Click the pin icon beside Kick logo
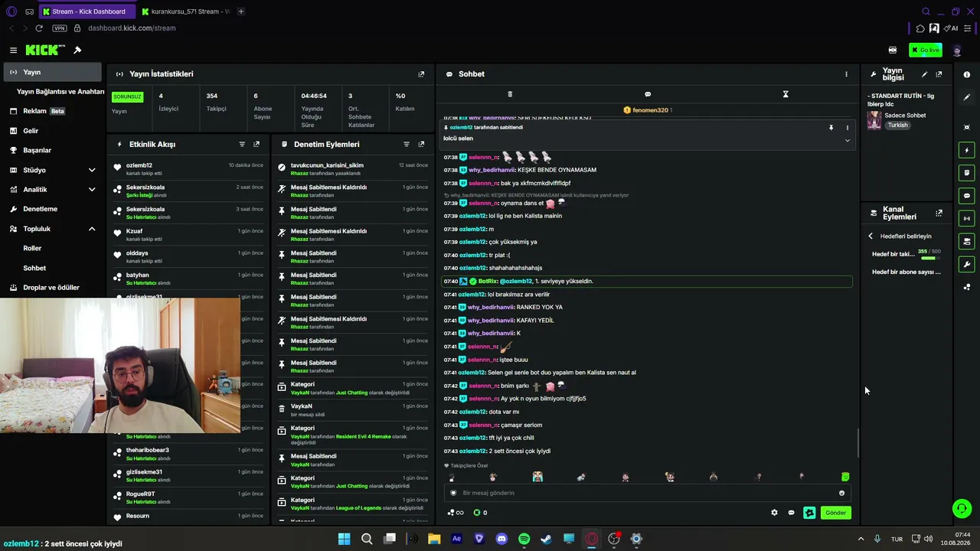The height and width of the screenshot is (551, 980). click(77, 50)
